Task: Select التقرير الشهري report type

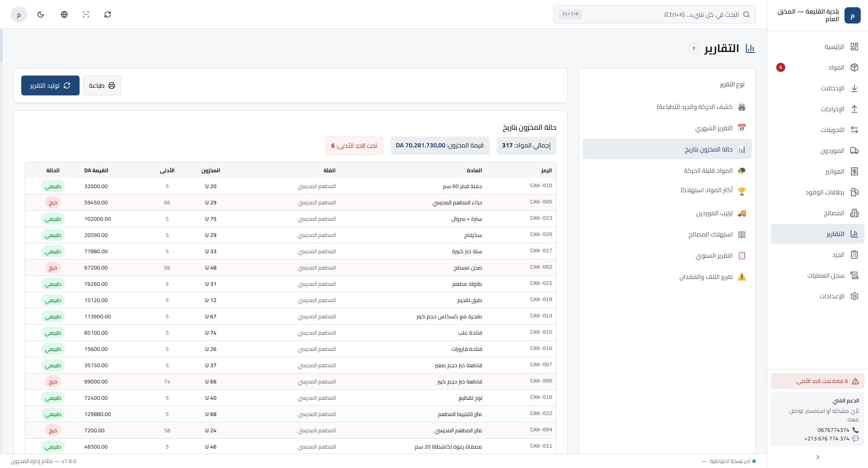Action: (667, 128)
